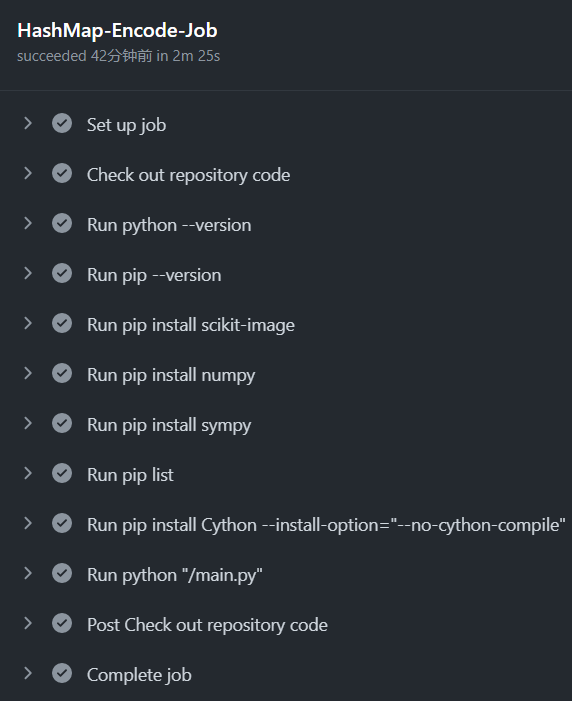Click check icon for pip install scikit-image
The image size is (572, 701).
click(x=62, y=323)
